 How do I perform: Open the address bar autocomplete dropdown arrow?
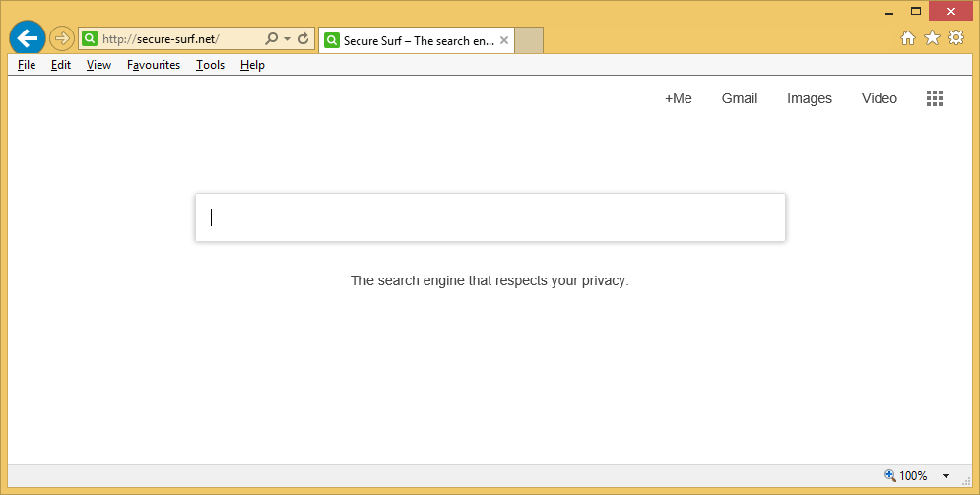click(x=287, y=38)
